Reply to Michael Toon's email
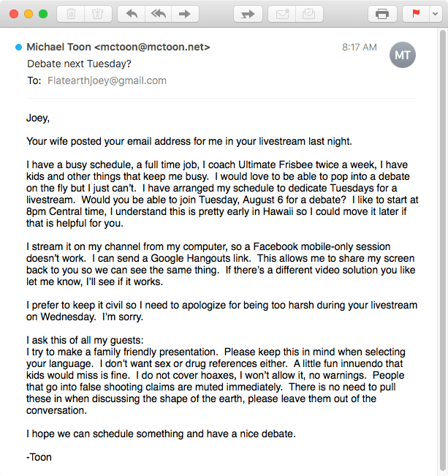Viewport: 448px width, 476px height. tap(132, 14)
